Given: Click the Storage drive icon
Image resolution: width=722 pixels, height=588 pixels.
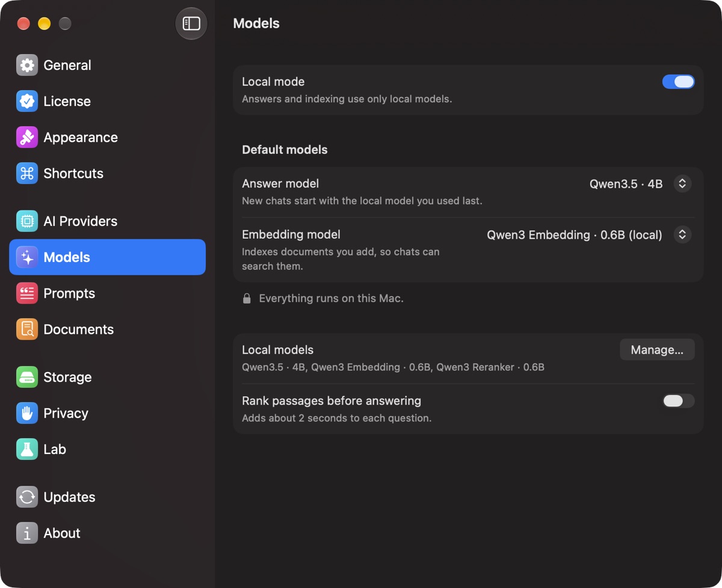Looking at the screenshot, I should pos(27,378).
